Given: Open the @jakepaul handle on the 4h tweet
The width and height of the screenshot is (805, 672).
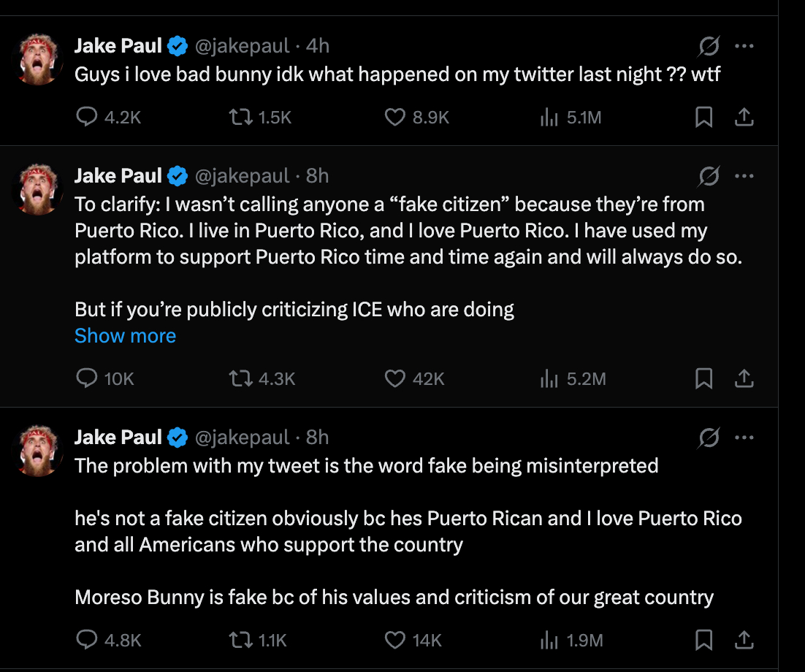Looking at the screenshot, I should [x=242, y=46].
